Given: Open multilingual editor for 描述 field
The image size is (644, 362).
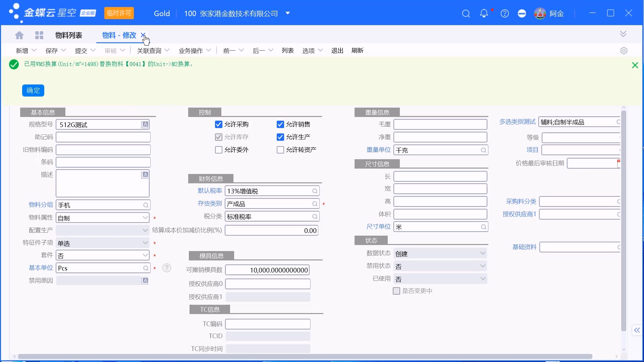Looking at the screenshot, I should coord(145,175).
